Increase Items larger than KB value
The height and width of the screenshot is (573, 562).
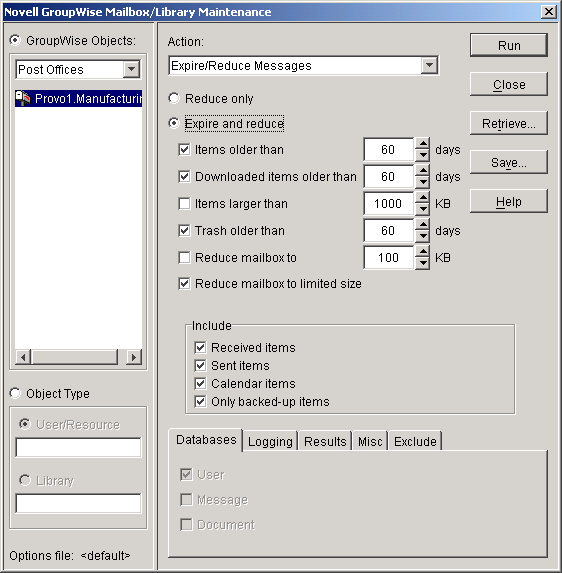point(422,198)
